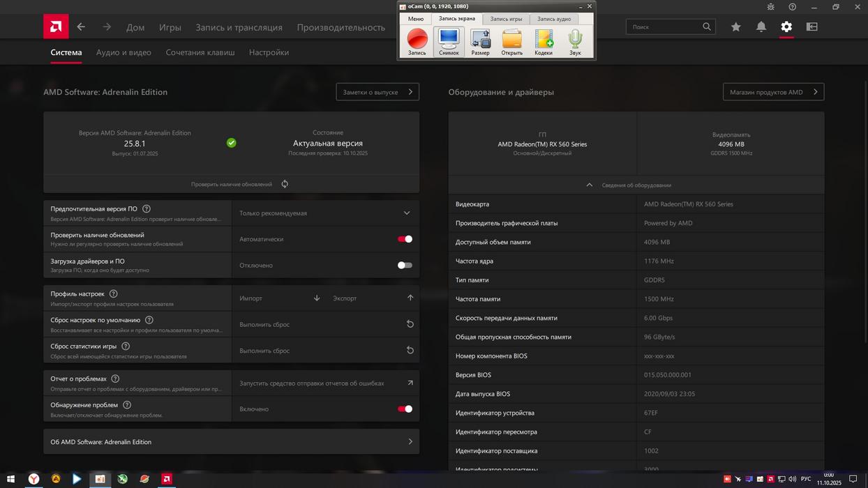Click the refresh icon to check updates
868x488 pixels.
pyautogui.click(x=285, y=184)
